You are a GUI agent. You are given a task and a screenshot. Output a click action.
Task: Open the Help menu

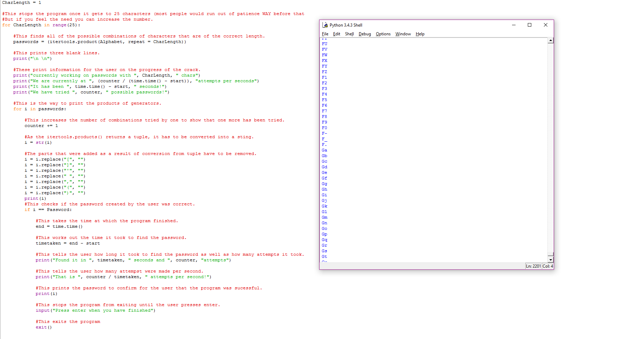[x=420, y=34]
